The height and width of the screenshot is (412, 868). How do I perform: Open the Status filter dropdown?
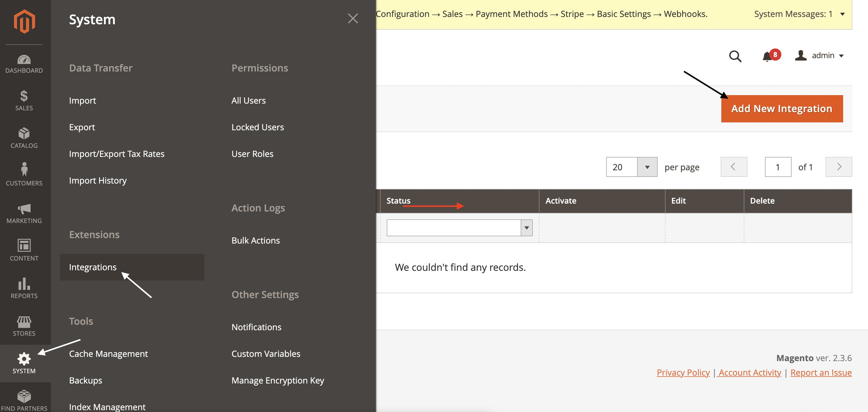point(459,228)
